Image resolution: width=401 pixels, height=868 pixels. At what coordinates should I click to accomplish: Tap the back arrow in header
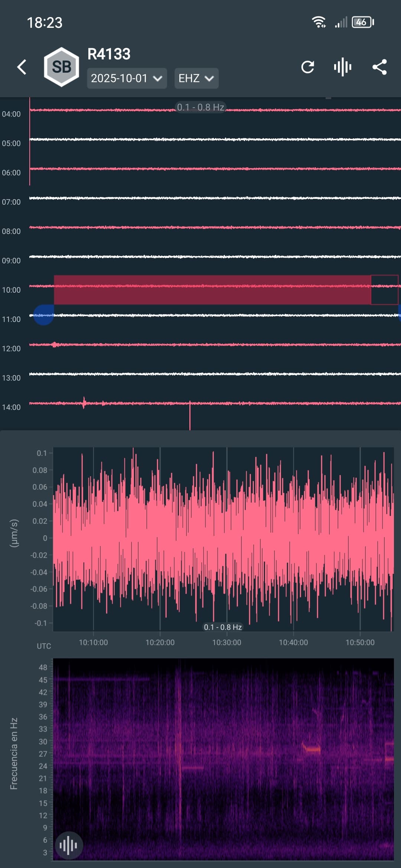point(22,67)
